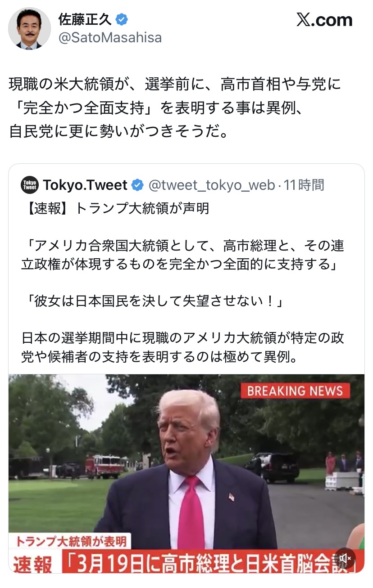Select the 佐藤正久 display name
Image resolution: width=373 pixels, height=588 pixels.
pyautogui.click(x=85, y=19)
